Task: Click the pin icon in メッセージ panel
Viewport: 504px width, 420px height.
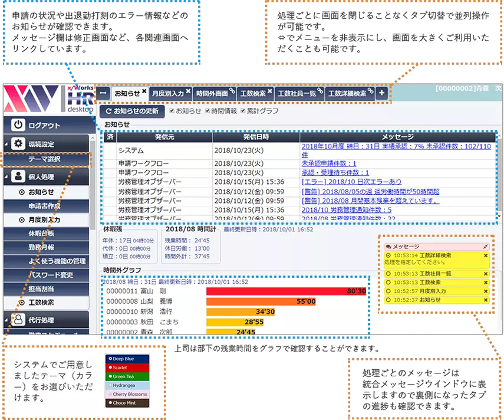Action: (x=485, y=247)
